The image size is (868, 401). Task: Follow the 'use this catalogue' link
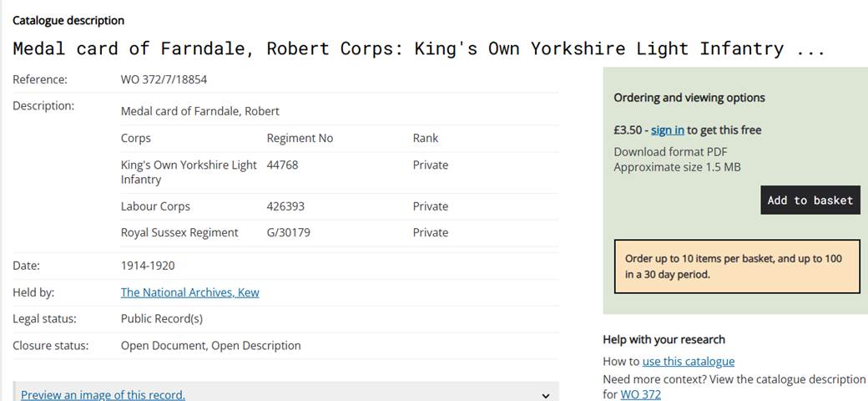pyautogui.click(x=688, y=362)
